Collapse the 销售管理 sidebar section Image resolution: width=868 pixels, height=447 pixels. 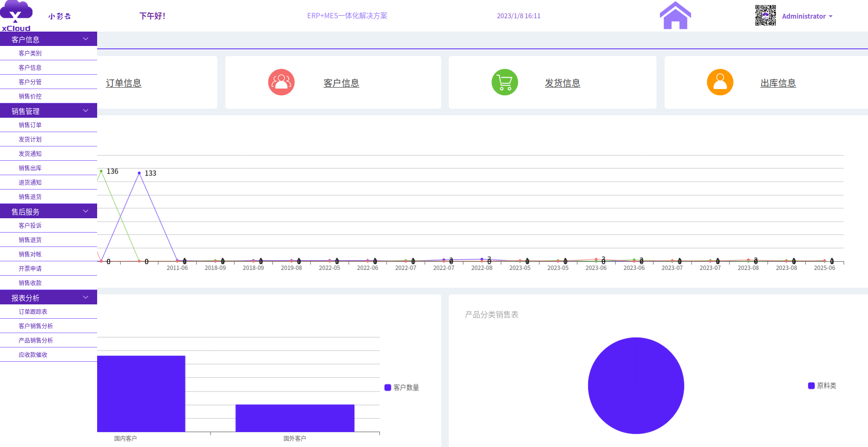[x=48, y=111]
